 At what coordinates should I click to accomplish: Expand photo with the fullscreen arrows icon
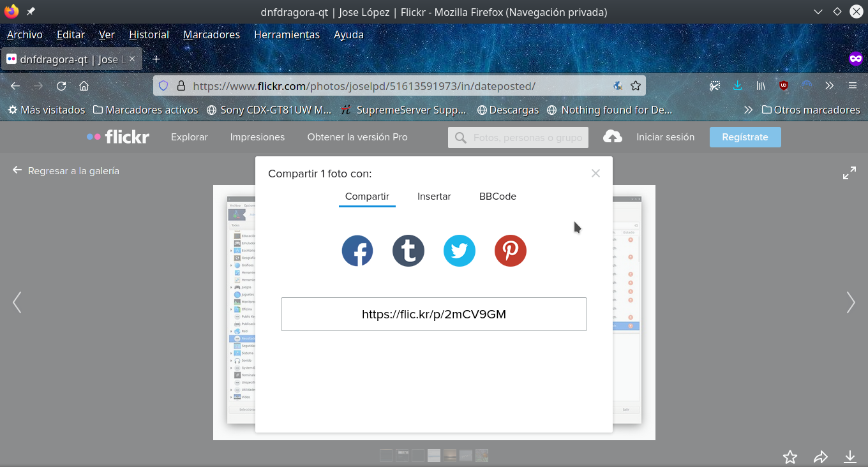click(x=849, y=173)
